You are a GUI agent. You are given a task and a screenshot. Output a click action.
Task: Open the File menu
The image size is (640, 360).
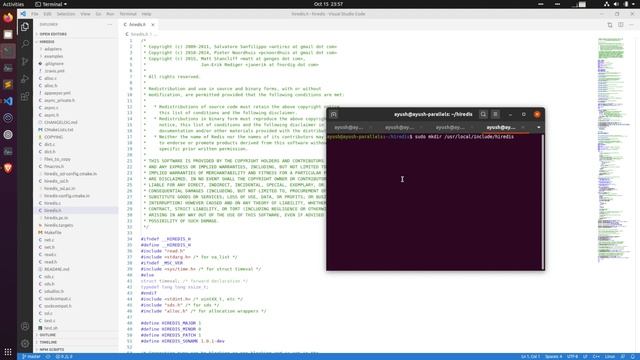(35, 14)
